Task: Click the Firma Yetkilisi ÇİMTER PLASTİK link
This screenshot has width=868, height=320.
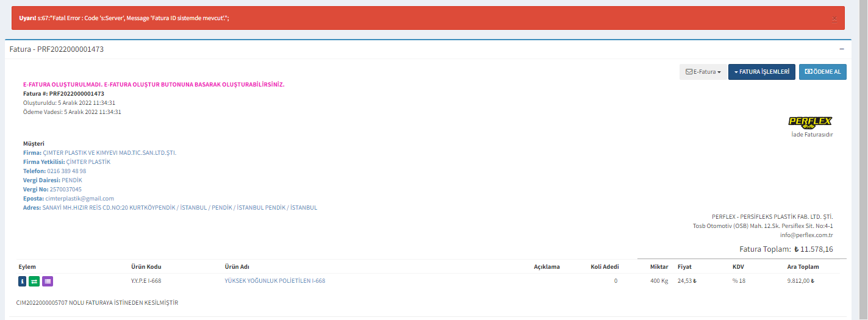Action: pos(88,162)
